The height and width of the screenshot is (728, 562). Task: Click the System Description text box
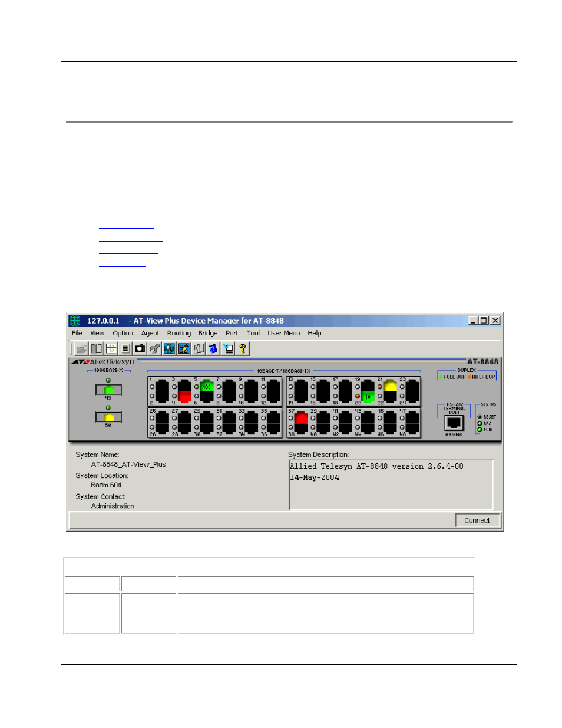coord(391,485)
